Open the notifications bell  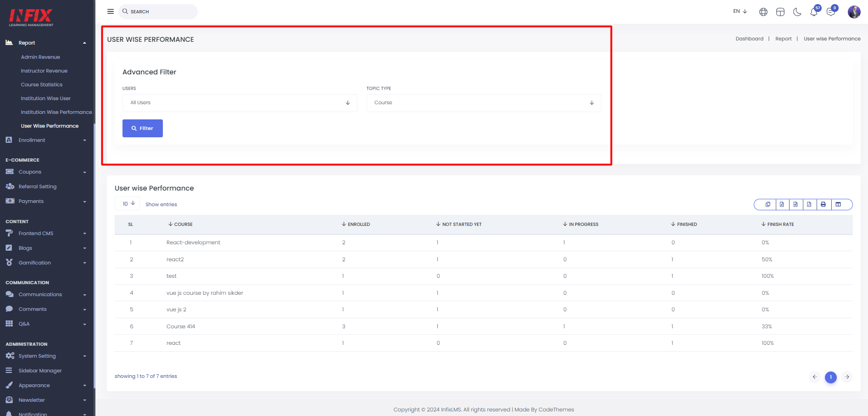(x=814, y=12)
